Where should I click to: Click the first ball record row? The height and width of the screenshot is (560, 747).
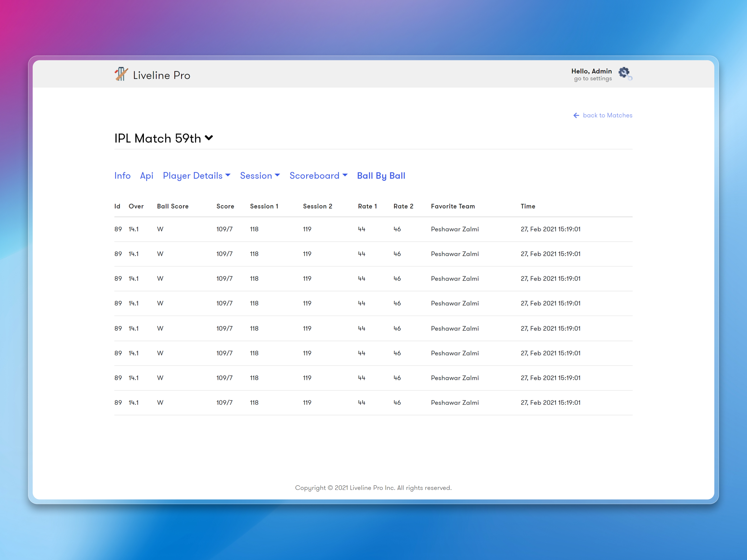coord(371,229)
